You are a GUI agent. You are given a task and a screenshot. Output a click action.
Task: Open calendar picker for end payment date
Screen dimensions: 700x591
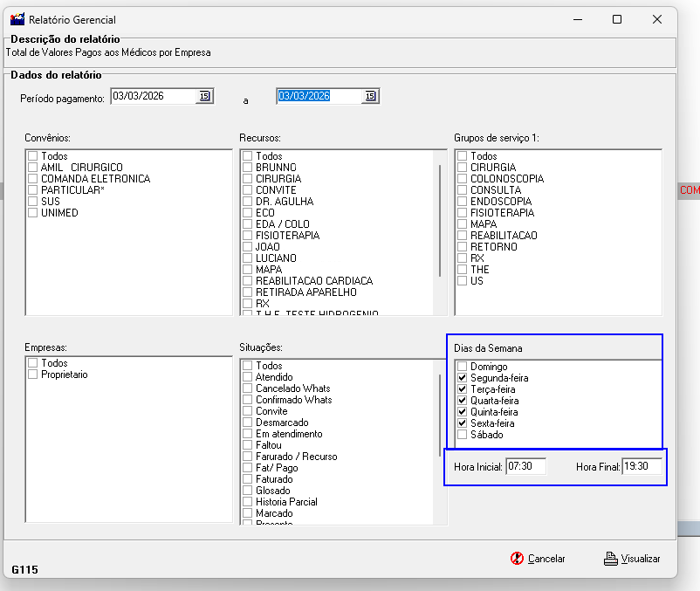point(369,96)
